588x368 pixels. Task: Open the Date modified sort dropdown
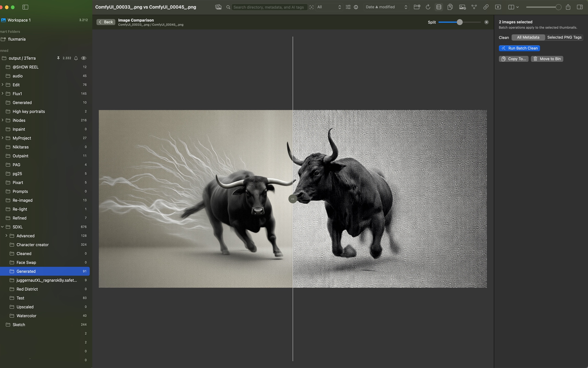click(386, 7)
